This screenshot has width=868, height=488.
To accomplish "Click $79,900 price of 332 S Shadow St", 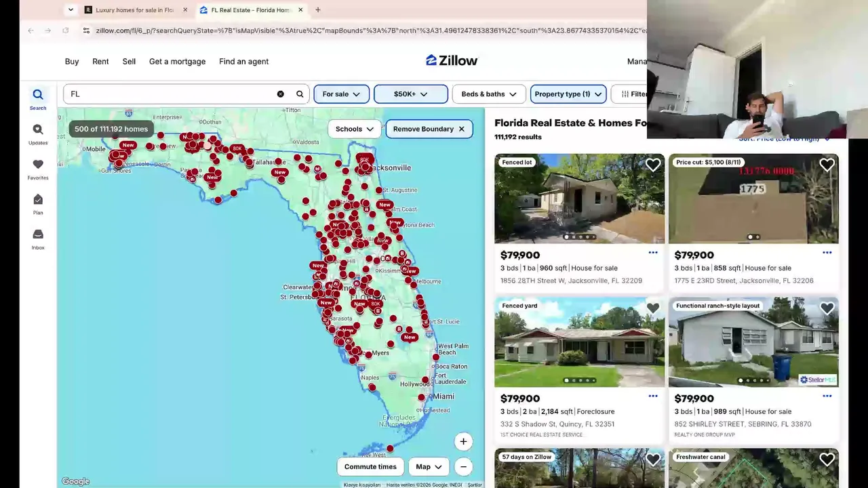I will coord(520,399).
